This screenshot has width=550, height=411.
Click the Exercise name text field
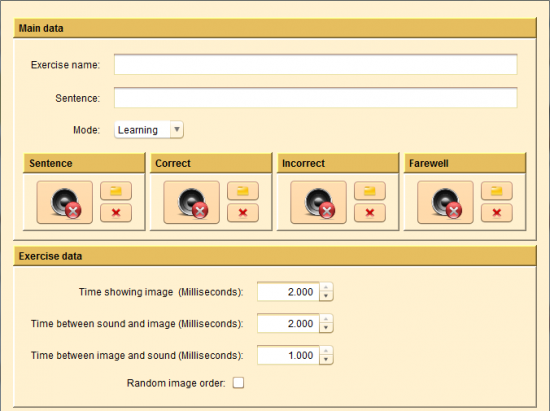(x=316, y=65)
